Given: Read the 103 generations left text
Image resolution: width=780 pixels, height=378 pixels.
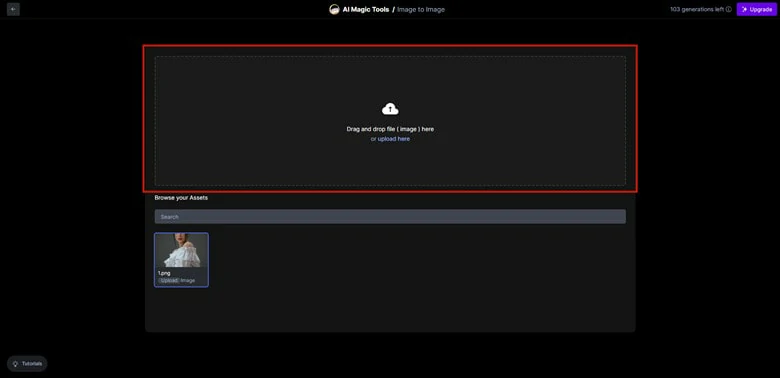Looking at the screenshot, I should [x=697, y=9].
